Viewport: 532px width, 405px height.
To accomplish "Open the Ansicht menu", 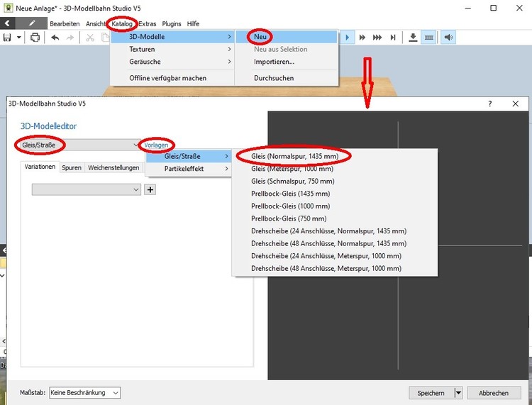I will tap(95, 23).
